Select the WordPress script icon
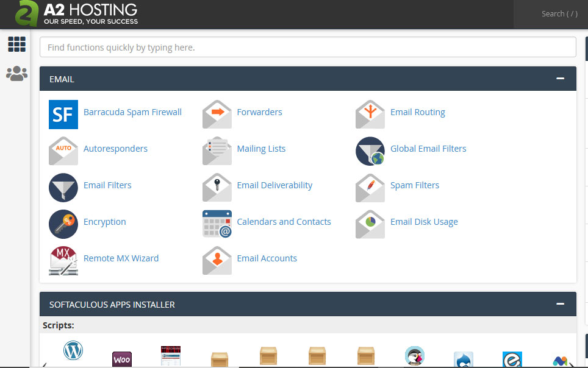 click(x=73, y=350)
